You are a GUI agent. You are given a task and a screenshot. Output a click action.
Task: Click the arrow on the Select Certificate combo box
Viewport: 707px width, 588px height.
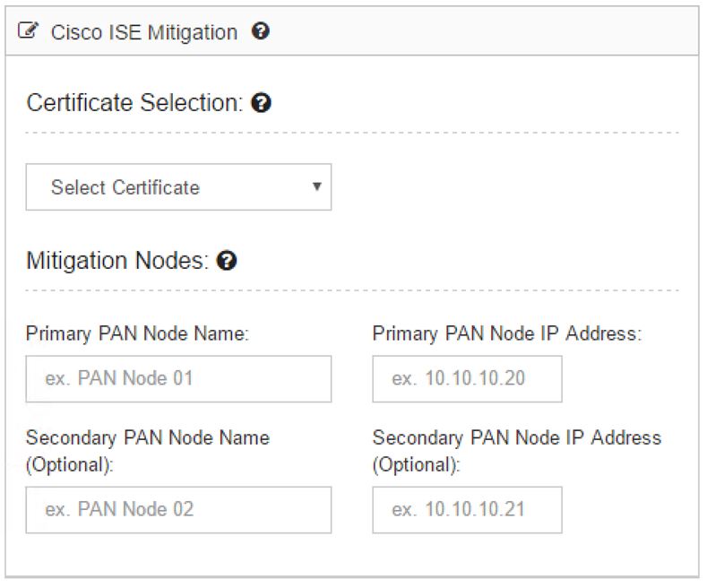(x=317, y=186)
